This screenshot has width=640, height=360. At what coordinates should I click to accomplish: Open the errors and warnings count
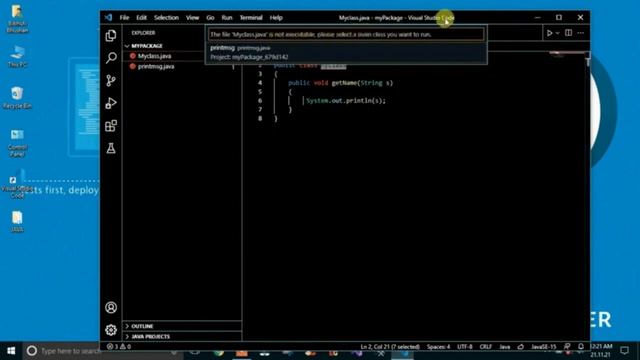click(x=119, y=347)
